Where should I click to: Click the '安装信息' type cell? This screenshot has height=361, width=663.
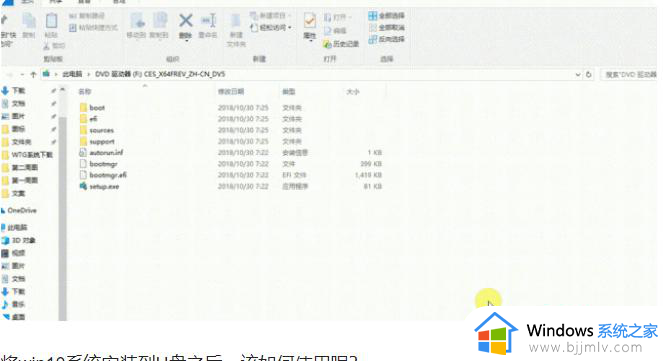coord(295,153)
